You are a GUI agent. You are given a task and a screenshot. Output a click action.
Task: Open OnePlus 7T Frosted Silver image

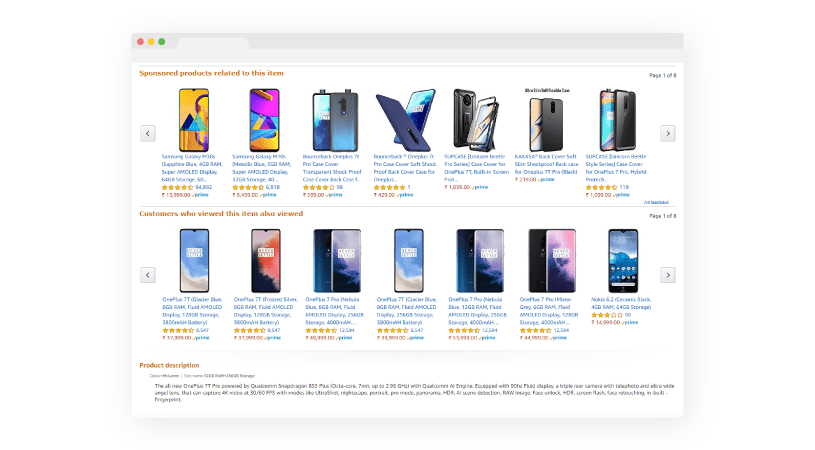266,261
